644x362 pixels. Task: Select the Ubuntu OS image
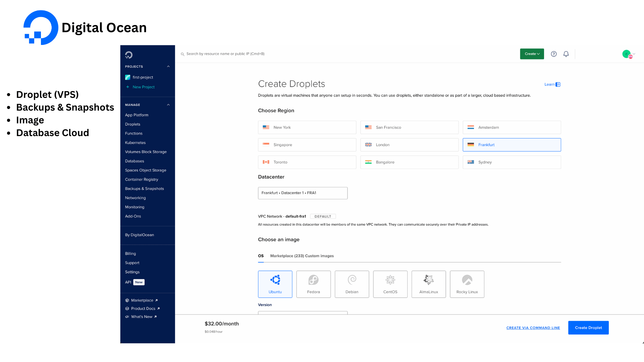(x=275, y=284)
